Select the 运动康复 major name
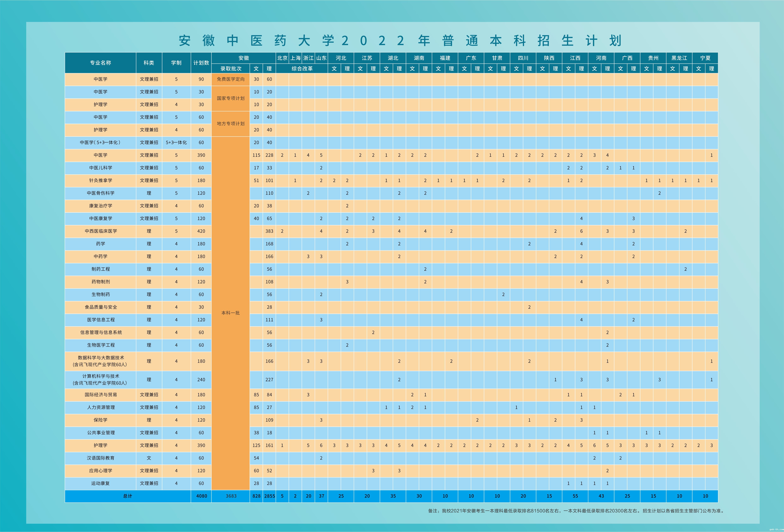 101,483
